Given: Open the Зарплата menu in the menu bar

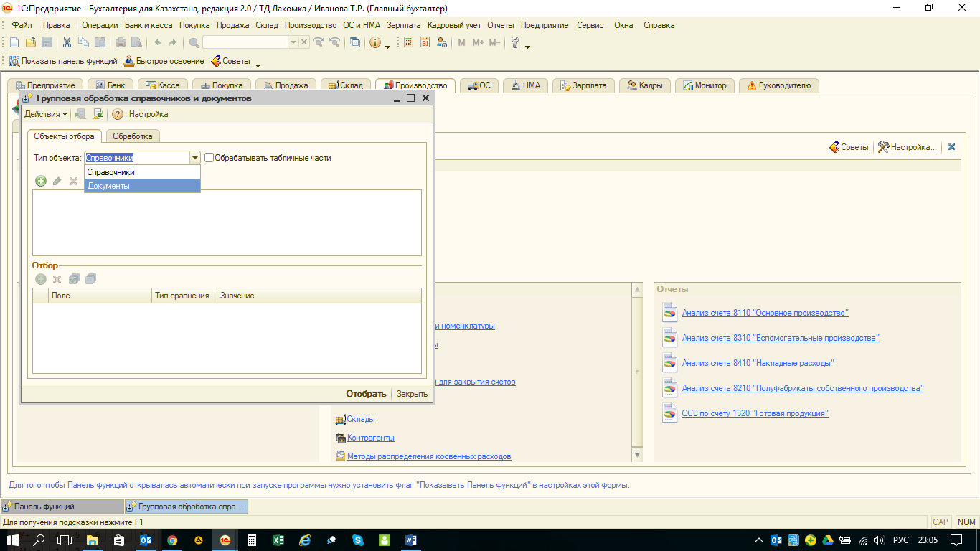Looking at the screenshot, I should 404,25.
